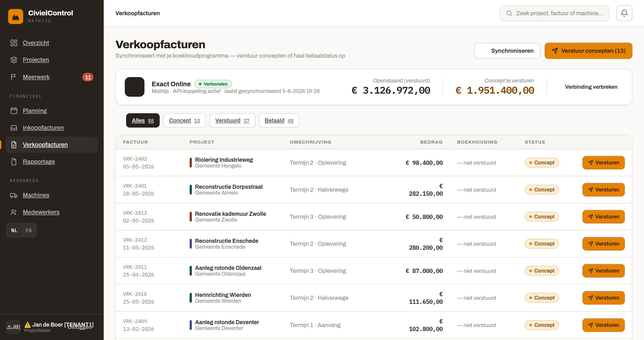Select the Betaald filter tab
Screen dimensions: 644x340
coord(279,120)
